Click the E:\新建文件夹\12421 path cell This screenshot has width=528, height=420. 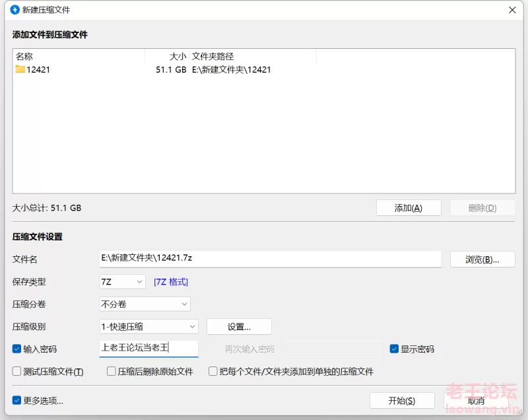point(232,70)
